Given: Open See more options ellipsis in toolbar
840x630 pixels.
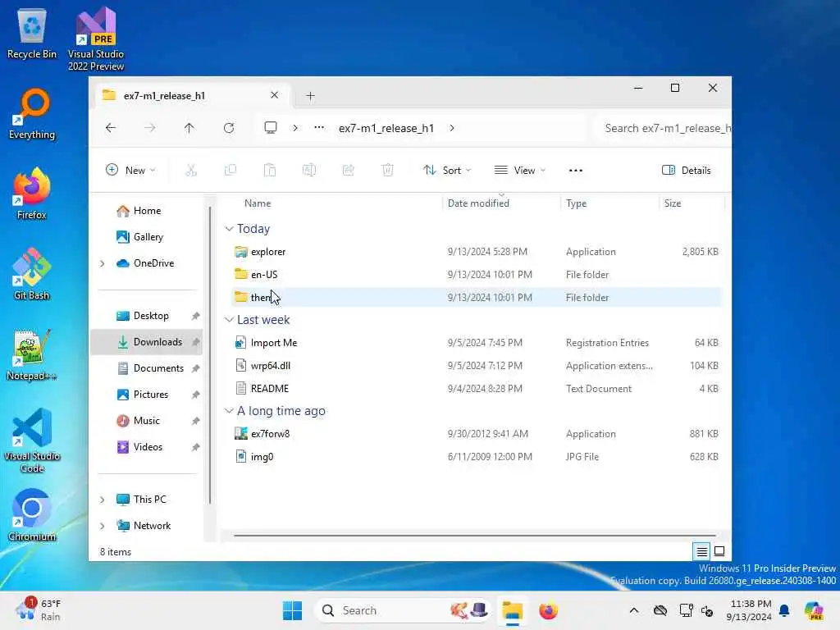Looking at the screenshot, I should pos(575,171).
